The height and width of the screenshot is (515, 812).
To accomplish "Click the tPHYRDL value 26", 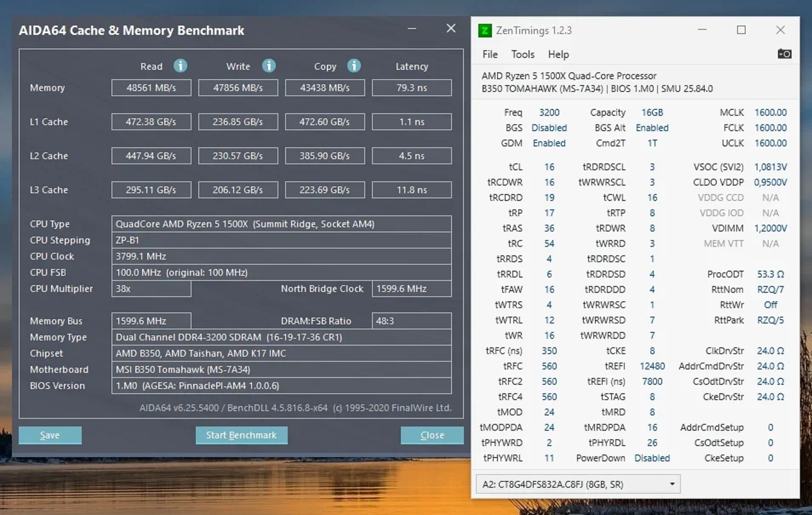I will click(x=652, y=443).
